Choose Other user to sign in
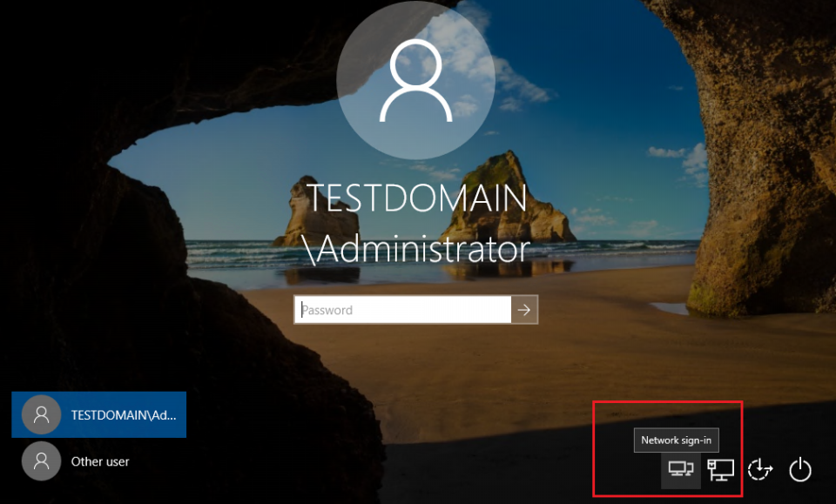 (x=99, y=460)
